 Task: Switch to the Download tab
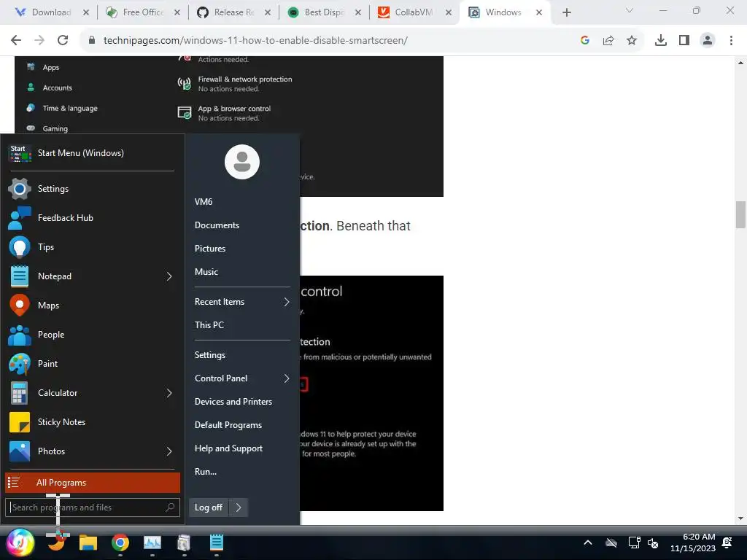click(52, 12)
